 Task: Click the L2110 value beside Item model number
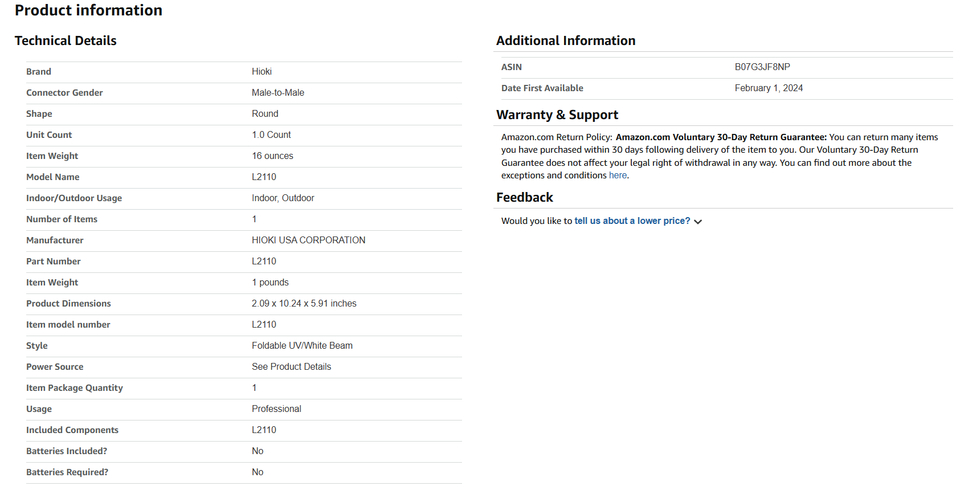click(264, 325)
